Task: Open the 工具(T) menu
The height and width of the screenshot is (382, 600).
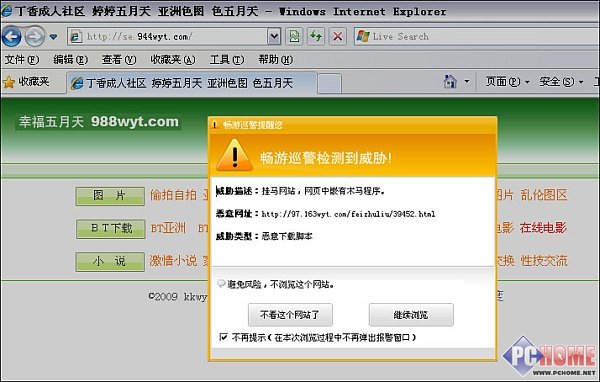Action: tap(227, 60)
